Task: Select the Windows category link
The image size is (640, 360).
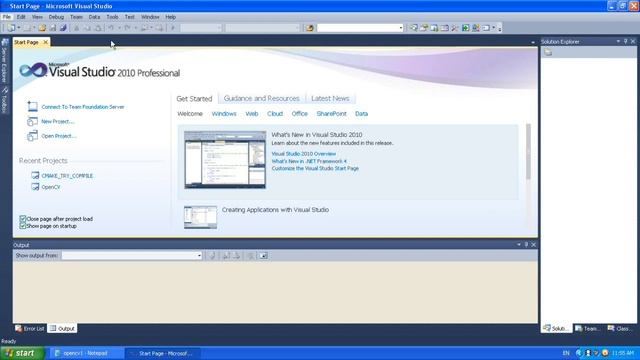Action: click(x=224, y=113)
